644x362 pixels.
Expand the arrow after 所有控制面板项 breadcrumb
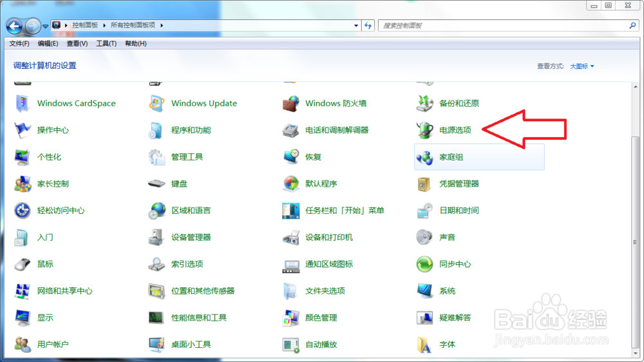click(x=162, y=26)
